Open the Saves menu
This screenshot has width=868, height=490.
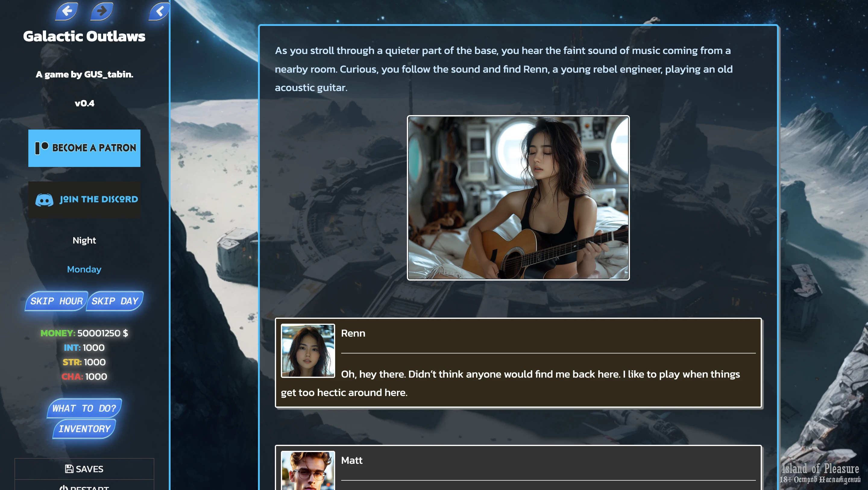click(84, 468)
